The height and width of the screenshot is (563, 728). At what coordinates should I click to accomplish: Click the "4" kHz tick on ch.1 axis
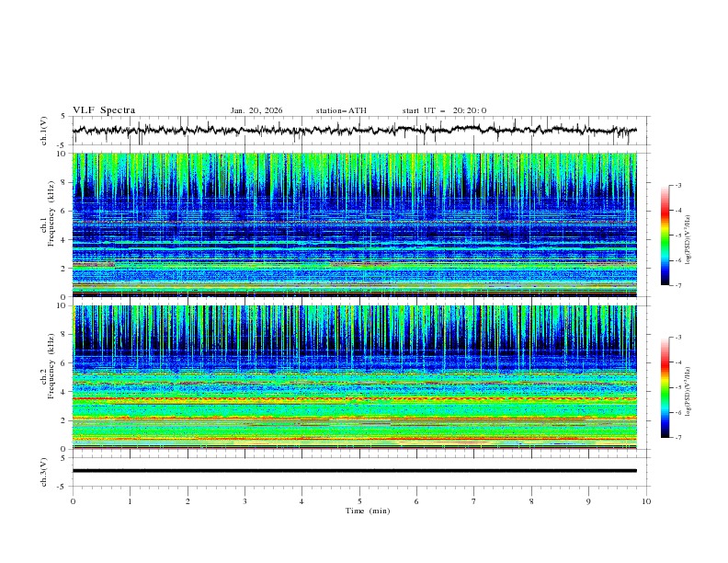pos(65,240)
